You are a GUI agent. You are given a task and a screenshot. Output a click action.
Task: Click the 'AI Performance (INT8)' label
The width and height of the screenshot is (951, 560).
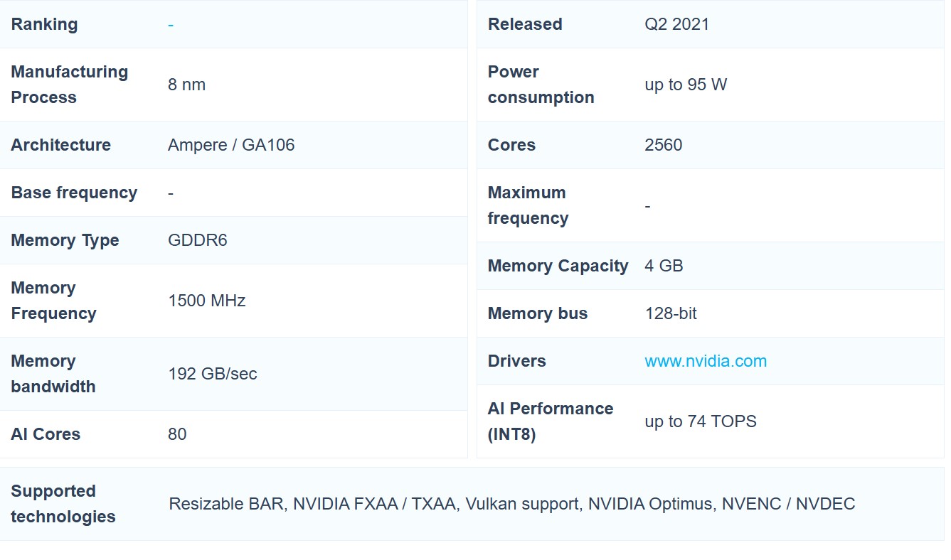pos(550,421)
